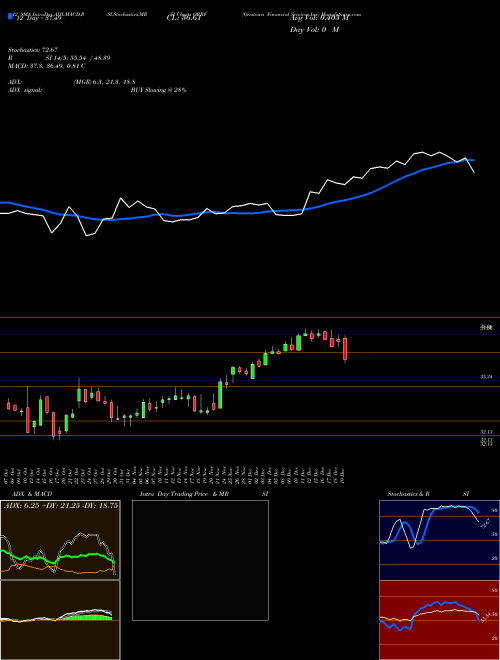
Task: Click the 72.67 value on the Stochastics chart
Action: pyautogui.click(x=484, y=524)
